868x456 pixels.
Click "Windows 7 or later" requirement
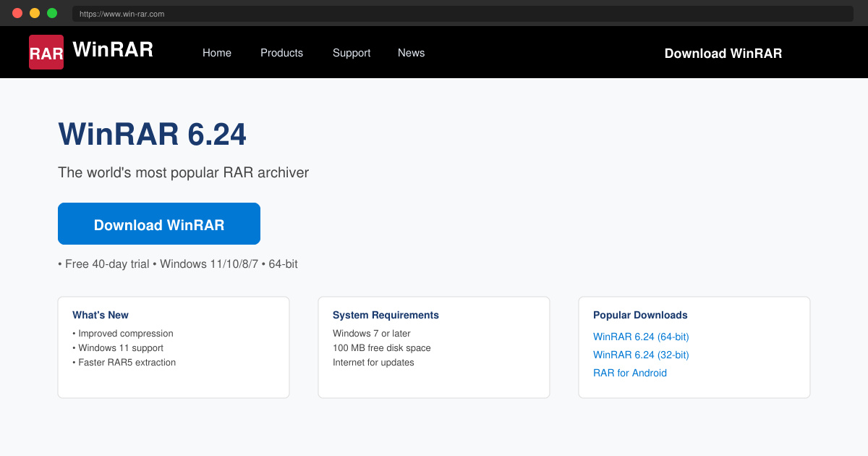point(372,334)
